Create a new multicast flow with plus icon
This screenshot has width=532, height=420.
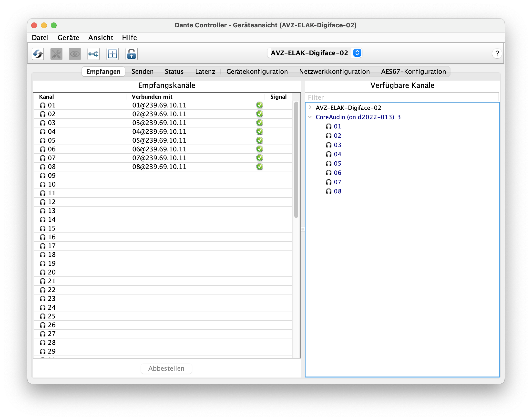pos(112,54)
